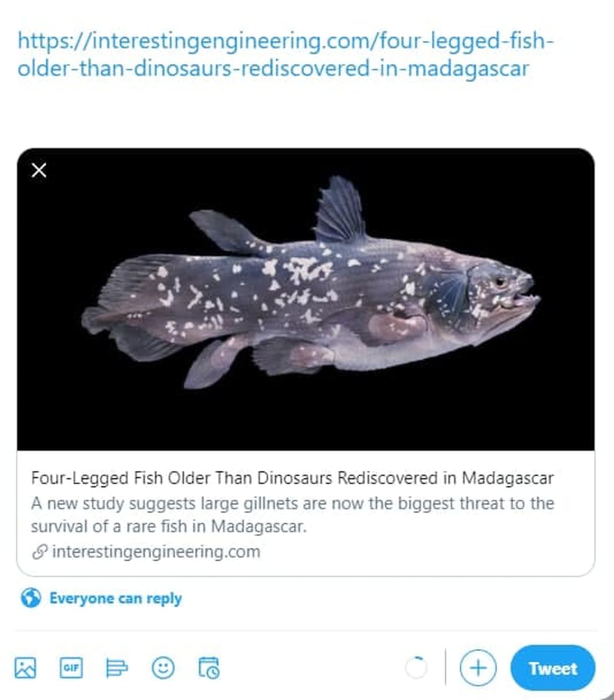
Task: Open the GIF picker
Action: [71, 668]
